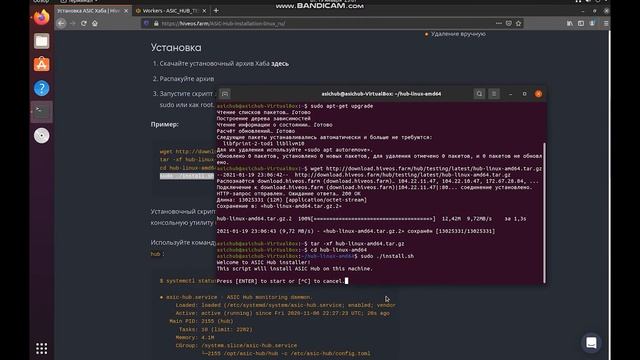640x360 pixels.
Task: Click the terminal title 'asichub@asichub-VirtualBox'
Action: coord(381,94)
